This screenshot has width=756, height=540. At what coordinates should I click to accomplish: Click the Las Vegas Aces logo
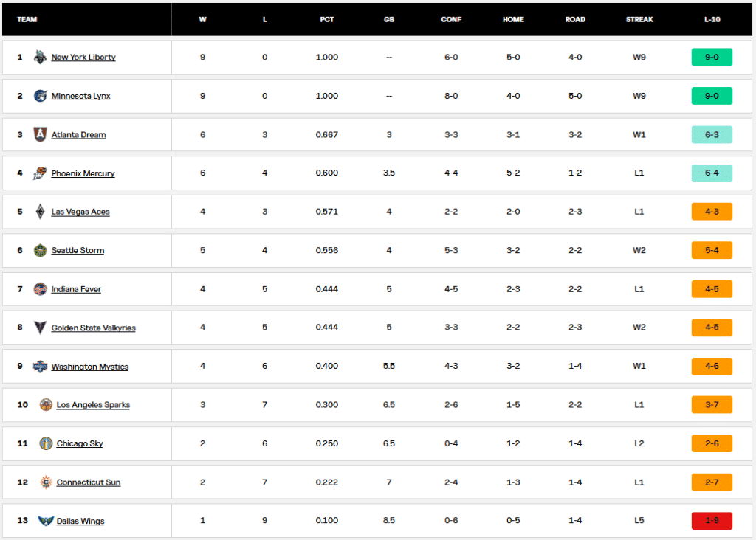point(40,212)
